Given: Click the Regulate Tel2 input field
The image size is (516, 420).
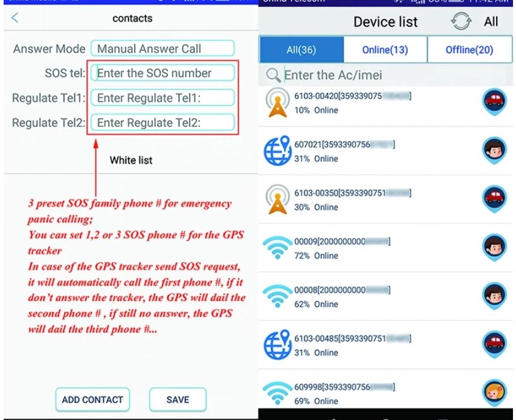Looking at the screenshot, I should coord(163,122).
